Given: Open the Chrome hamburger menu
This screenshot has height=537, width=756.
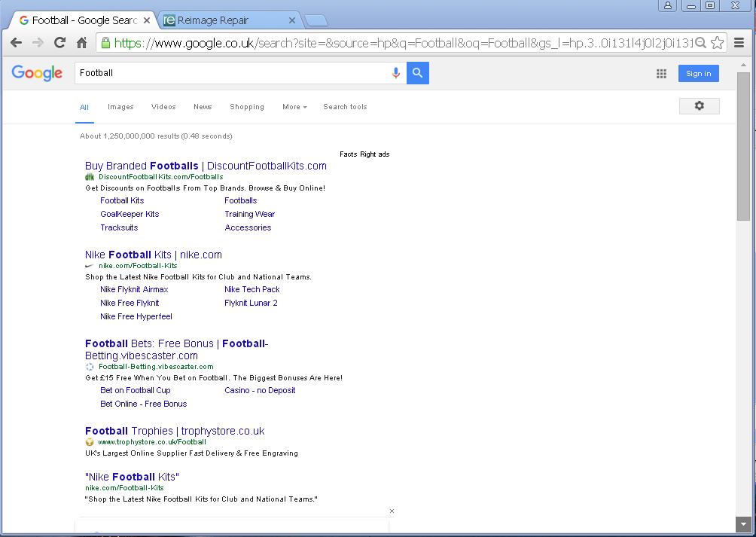Looking at the screenshot, I should pyautogui.click(x=739, y=43).
